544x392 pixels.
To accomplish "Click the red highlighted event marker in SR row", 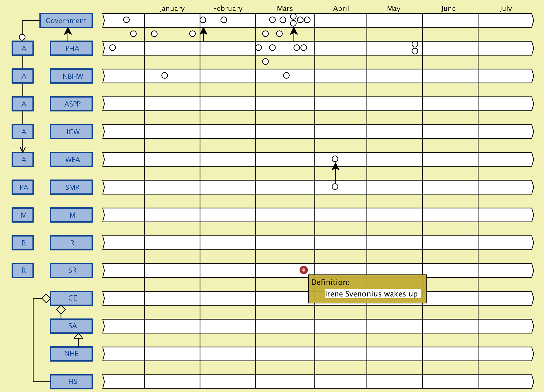I will (x=304, y=270).
